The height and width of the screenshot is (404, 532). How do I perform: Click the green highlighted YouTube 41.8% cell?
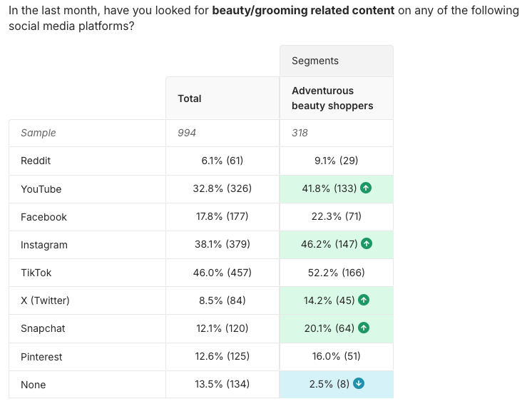tap(329, 188)
